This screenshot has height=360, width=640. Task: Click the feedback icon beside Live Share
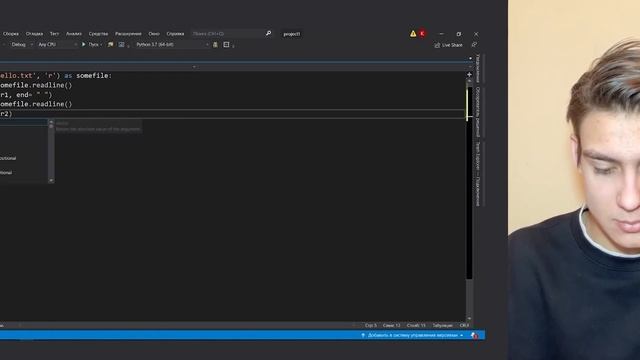click(x=474, y=44)
